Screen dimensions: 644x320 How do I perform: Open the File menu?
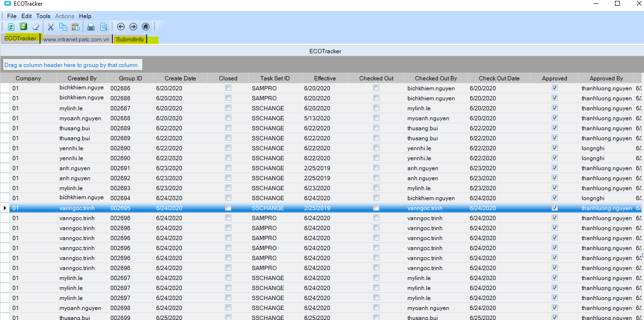[x=11, y=16]
